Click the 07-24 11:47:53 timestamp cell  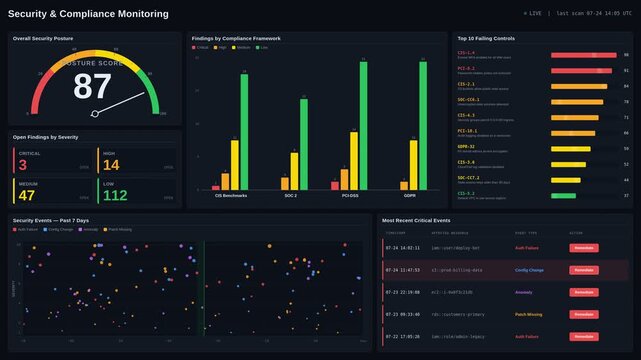point(403,270)
